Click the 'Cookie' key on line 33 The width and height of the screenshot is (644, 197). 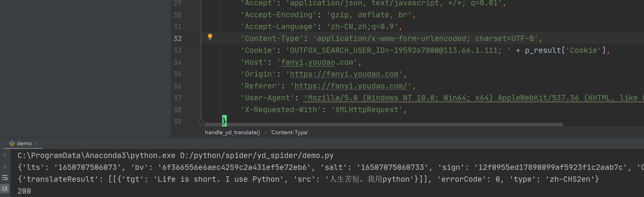click(x=258, y=50)
